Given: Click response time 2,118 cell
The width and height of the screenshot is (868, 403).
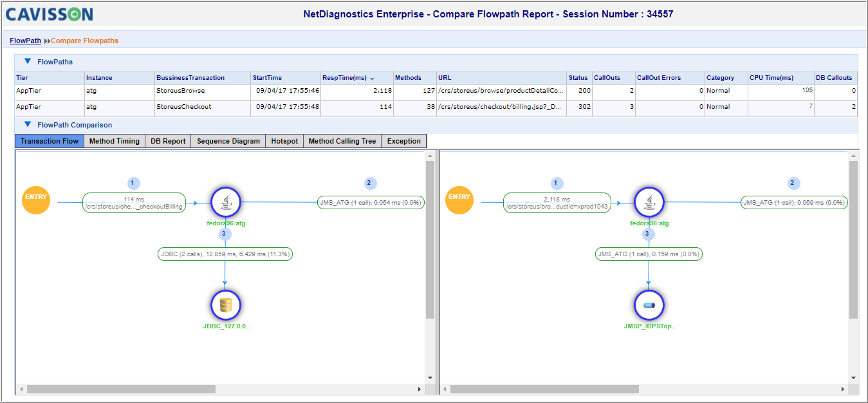Looking at the screenshot, I should (x=357, y=92).
